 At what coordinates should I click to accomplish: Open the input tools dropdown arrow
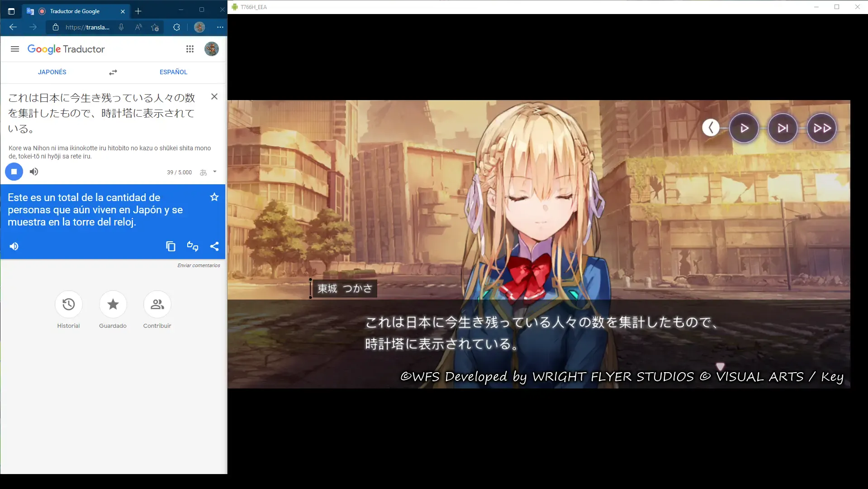click(215, 172)
